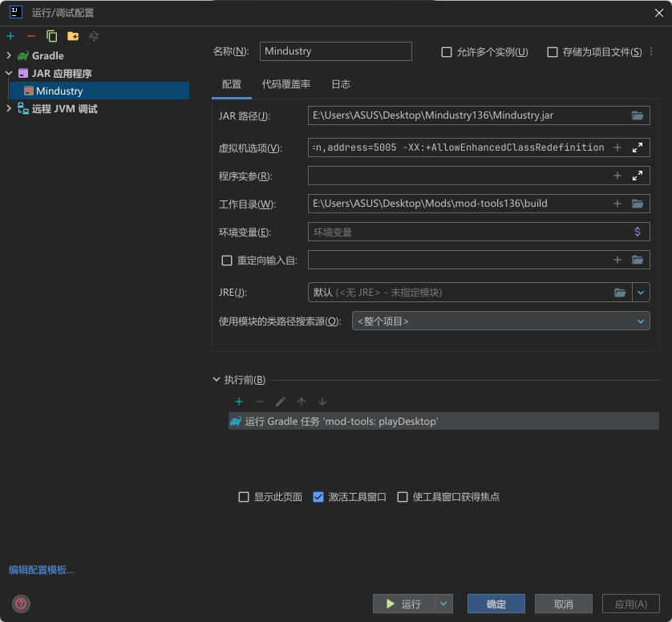The height and width of the screenshot is (622, 672).
Task: Sort configurations alphabetically
Action: [94, 36]
